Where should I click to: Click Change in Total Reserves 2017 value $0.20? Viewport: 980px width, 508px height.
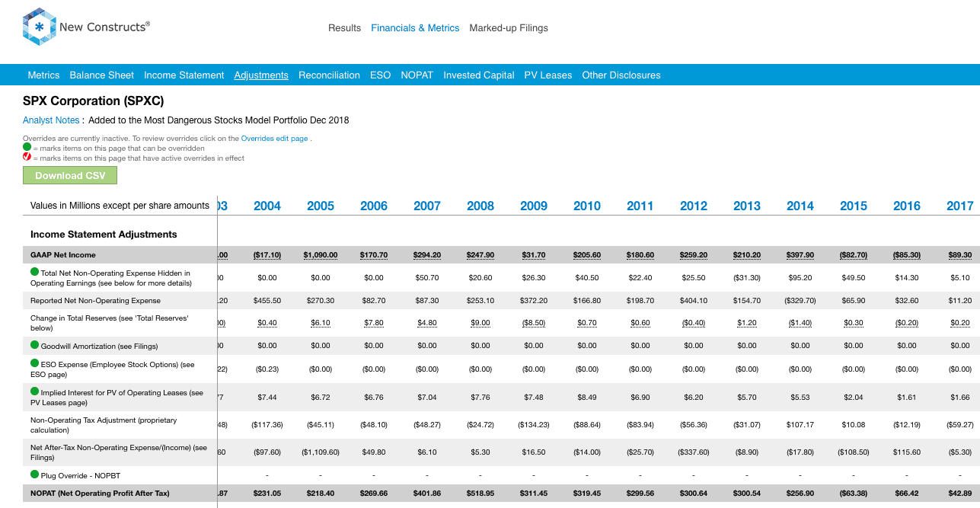coord(960,323)
